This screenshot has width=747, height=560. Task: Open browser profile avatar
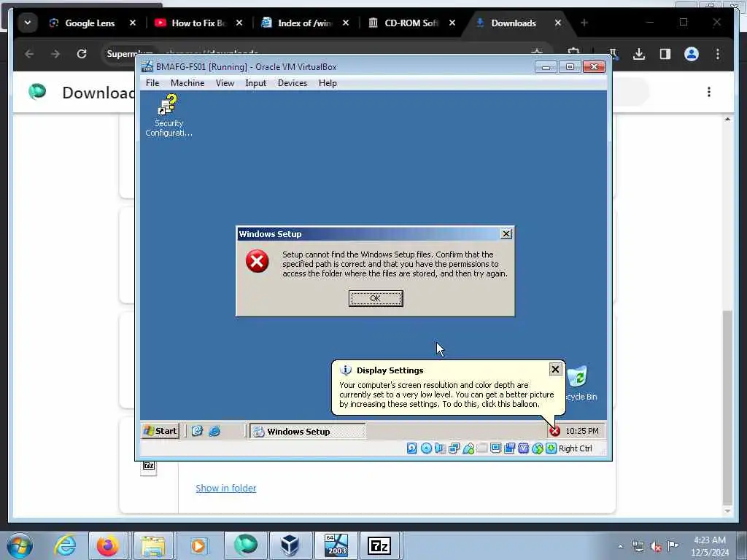[692, 54]
